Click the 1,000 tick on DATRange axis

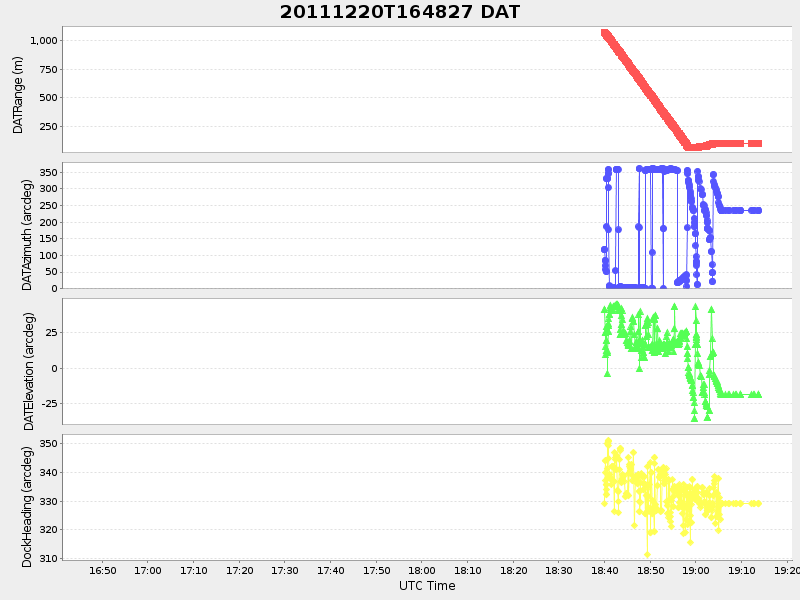pos(44,40)
